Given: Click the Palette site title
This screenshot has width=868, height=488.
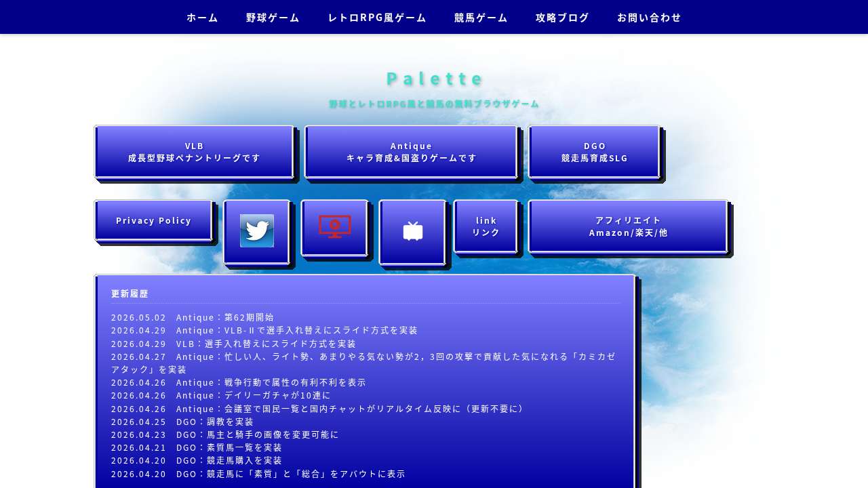Looking at the screenshot, I should pyautogui.click(x=435, y=79).
